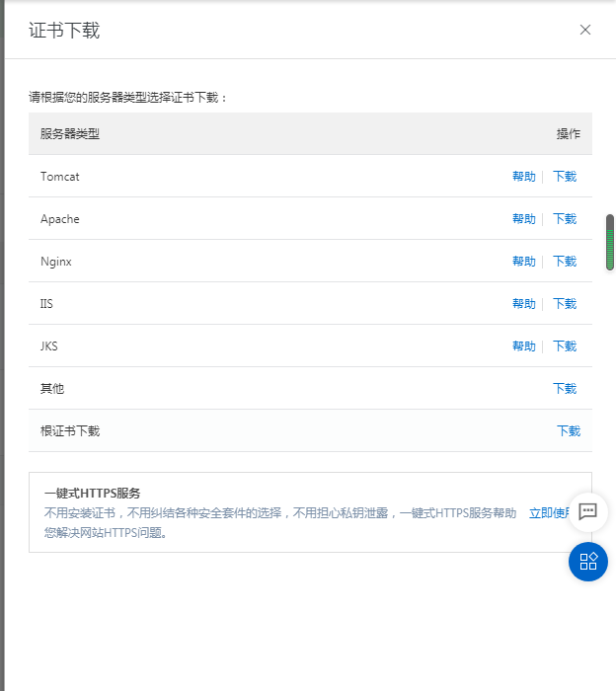Download the 其他 certificate

tap(565, 388)
